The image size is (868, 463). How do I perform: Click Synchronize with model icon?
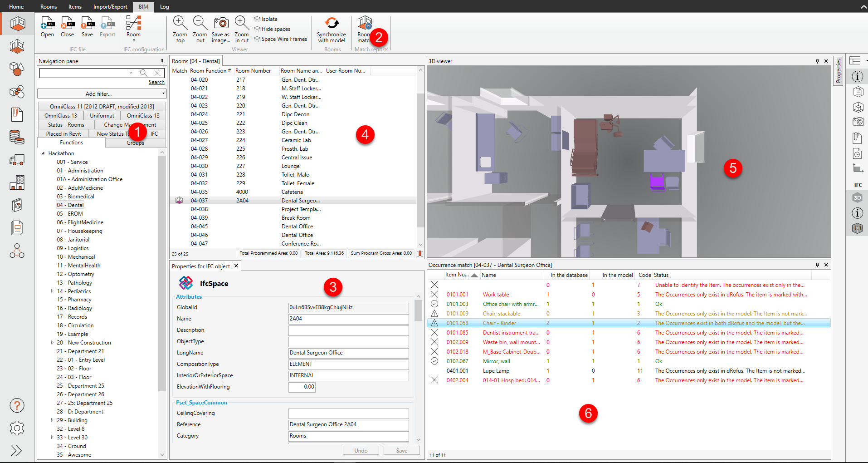coord(332,24)
